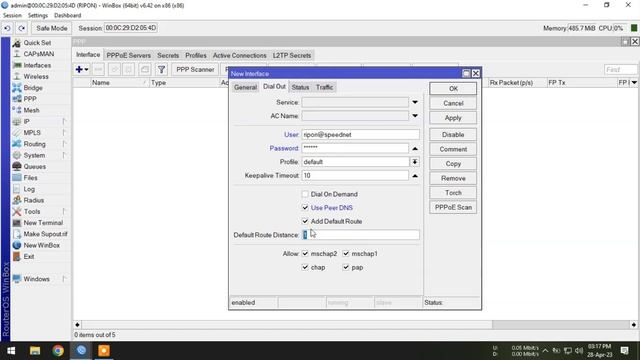Open the Dashboard menu

tap(67, 15)
